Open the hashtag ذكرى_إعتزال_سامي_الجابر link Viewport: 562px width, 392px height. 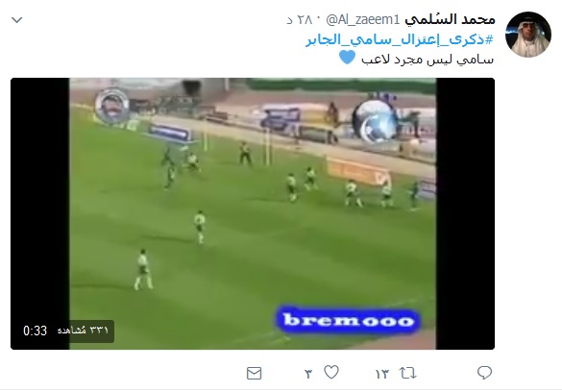[400, 39]
